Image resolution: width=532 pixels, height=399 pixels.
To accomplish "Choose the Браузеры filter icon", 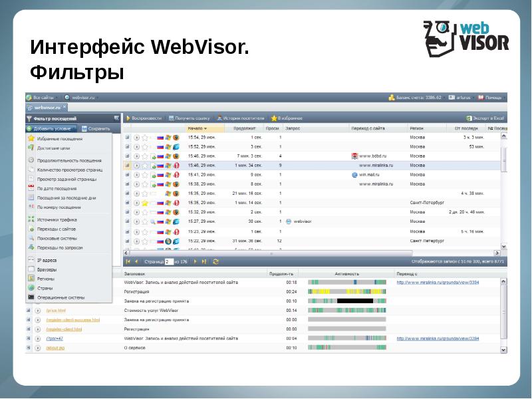I will [x=31, y=269].
